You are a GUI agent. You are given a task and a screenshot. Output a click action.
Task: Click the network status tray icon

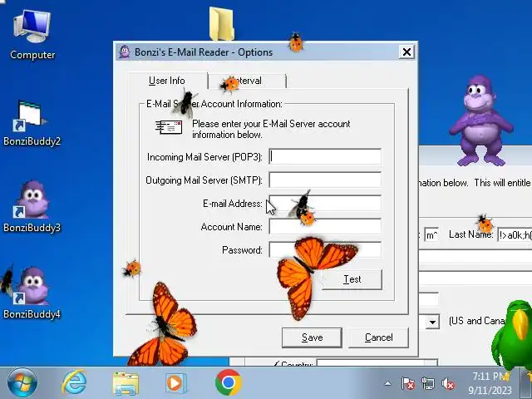[427, 384]
